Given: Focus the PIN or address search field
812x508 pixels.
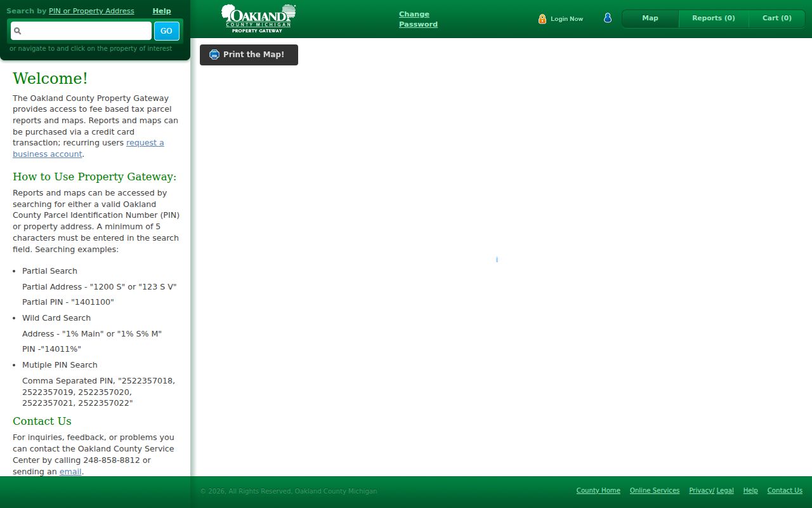Looking at the screenshot, I should 81,30.
